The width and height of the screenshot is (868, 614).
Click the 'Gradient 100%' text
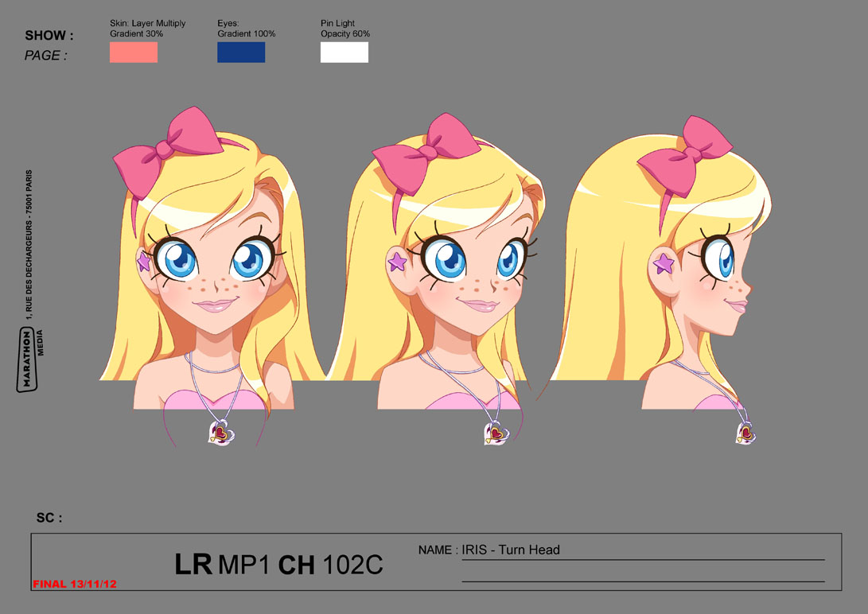pos(247,33)
